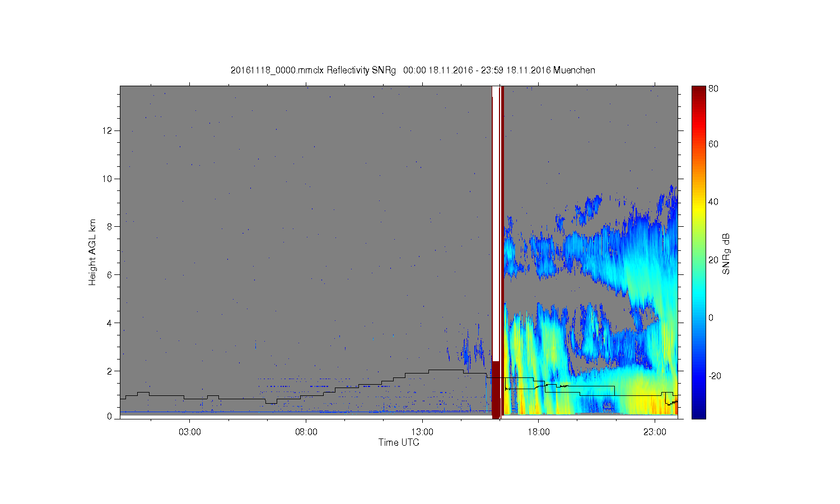Image resolution: width=840 pixels, height=504 pixels.
Task: Click the 23:00 time tick label
Action: (x=655, y=432)
